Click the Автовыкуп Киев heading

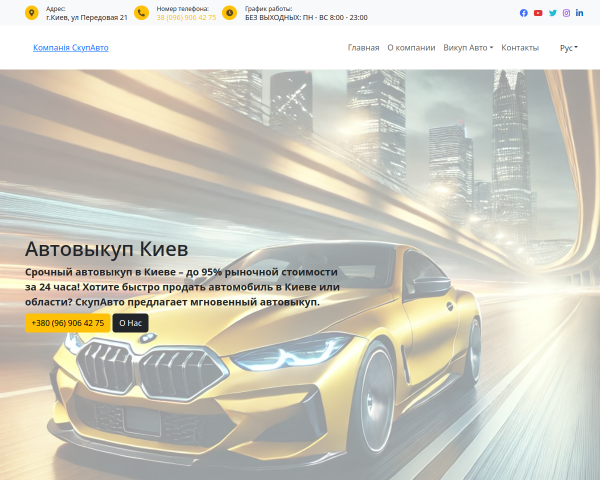(x=106, y=249)
